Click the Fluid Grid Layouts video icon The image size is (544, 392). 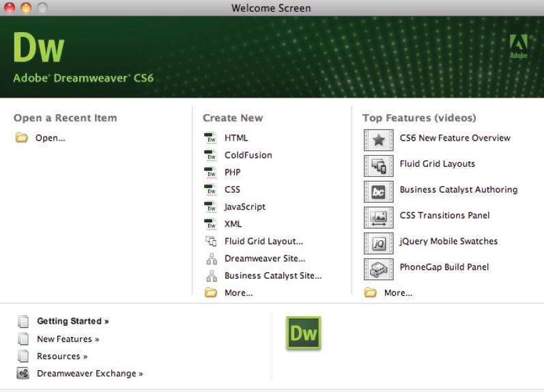379,166
